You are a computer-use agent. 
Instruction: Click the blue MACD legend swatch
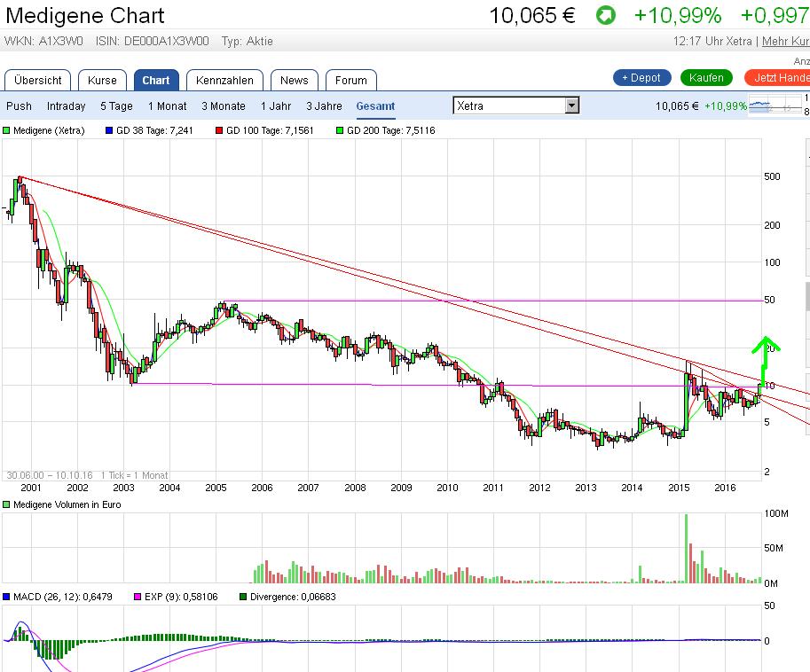[x=7, y=598]
